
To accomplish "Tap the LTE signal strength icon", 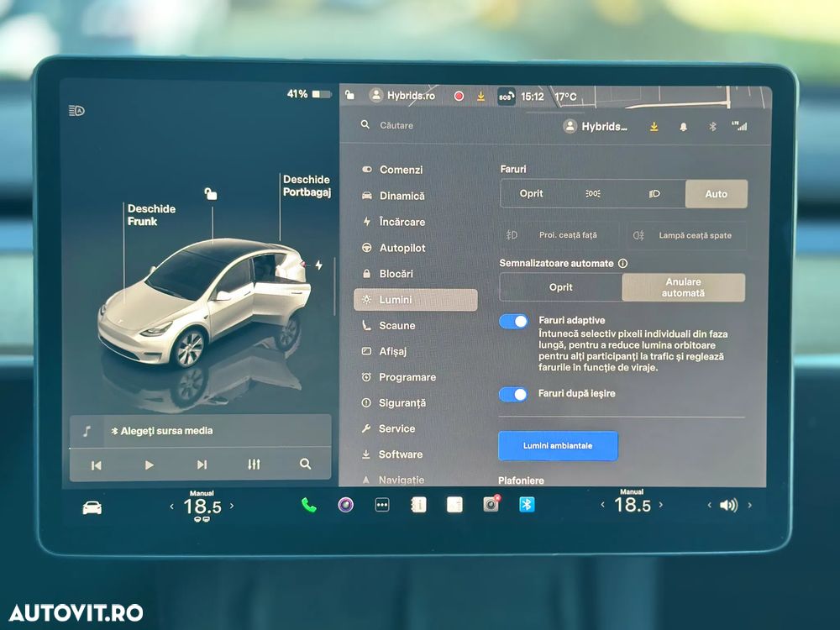I will tap(739, 126).
